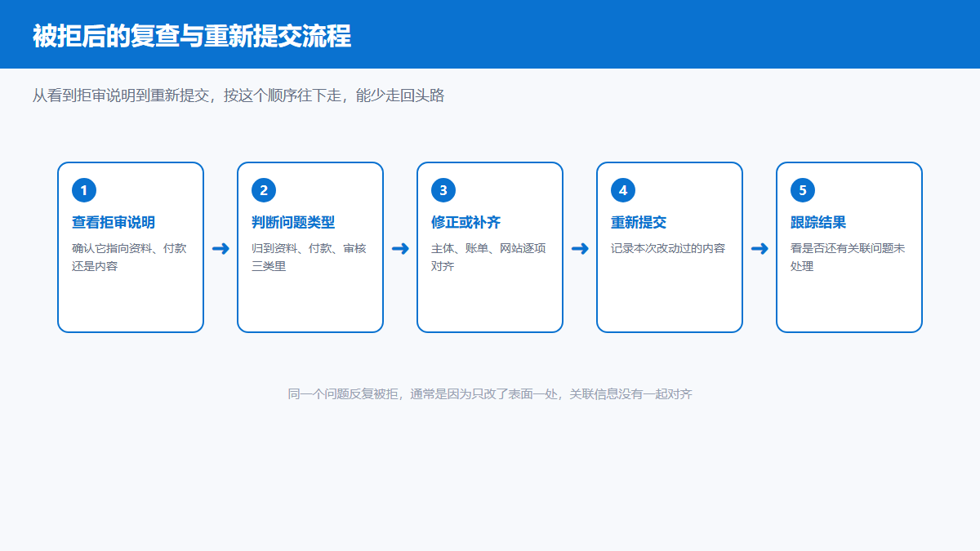Select the subtitle line 从看到拒审说明到重新提交

click(238, 96)
